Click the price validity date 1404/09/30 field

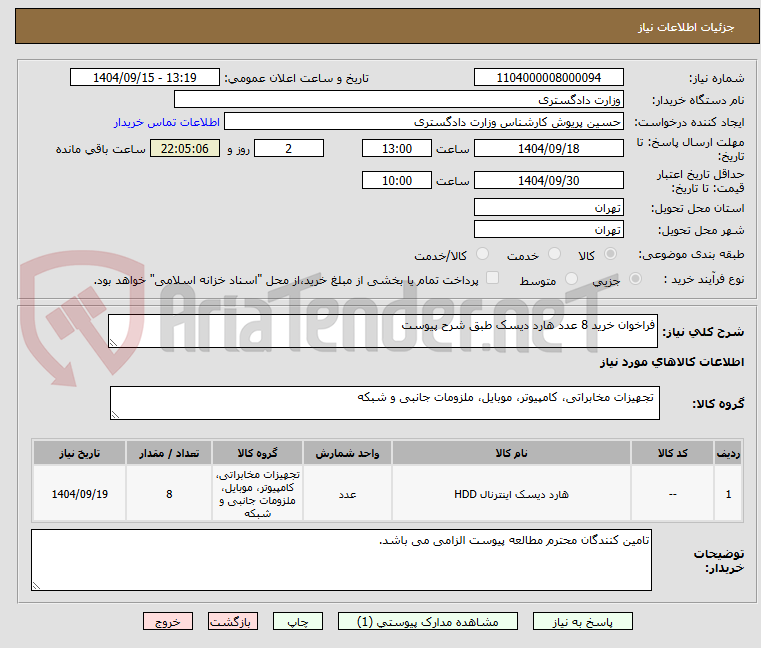coord(548,180)
